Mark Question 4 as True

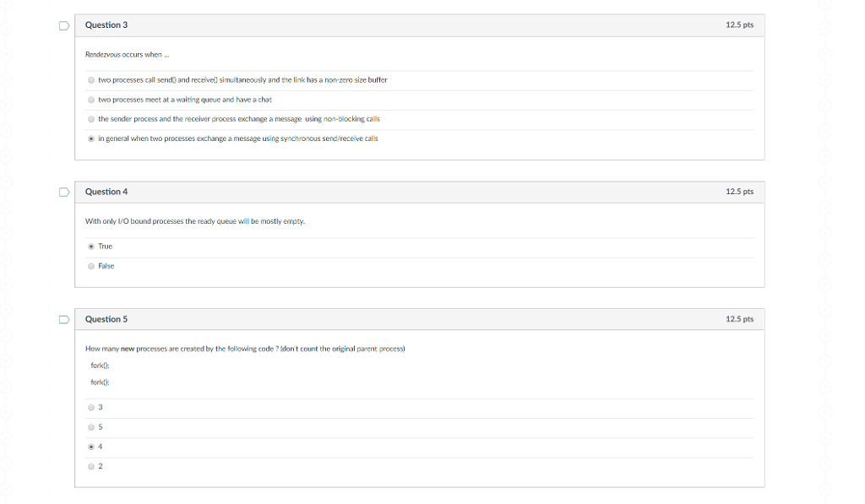pyautogui.click(x=91, y=247)
